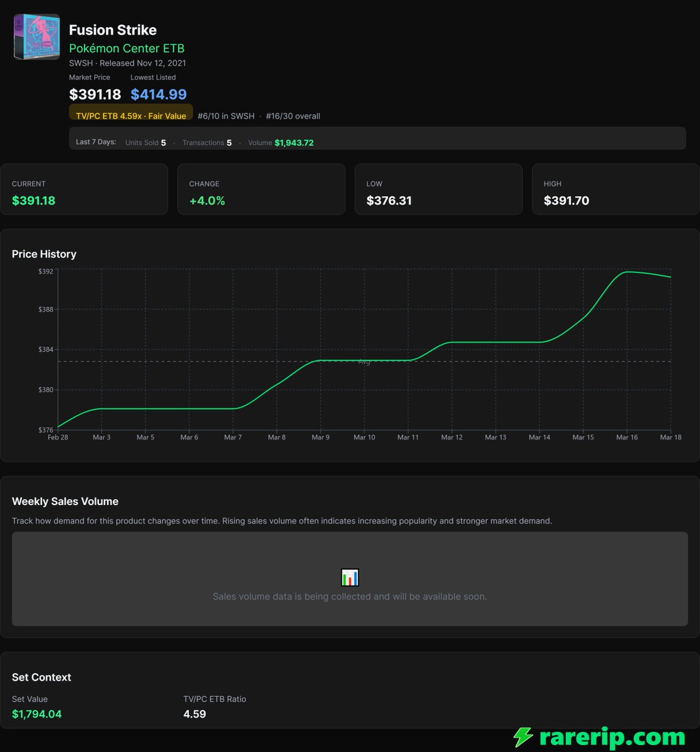The width and height of the screenshot is (700, 752).
Task: Select the Mar 9 date on the chart axis
Action: click(x=321, y=437)
